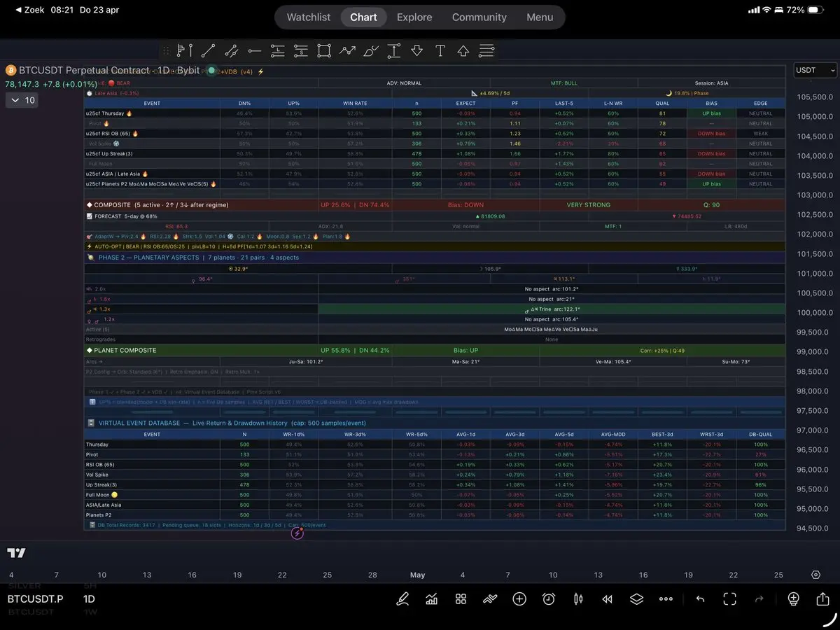Create a new price alert
The image size is (840, 630).
coord(549,599)
